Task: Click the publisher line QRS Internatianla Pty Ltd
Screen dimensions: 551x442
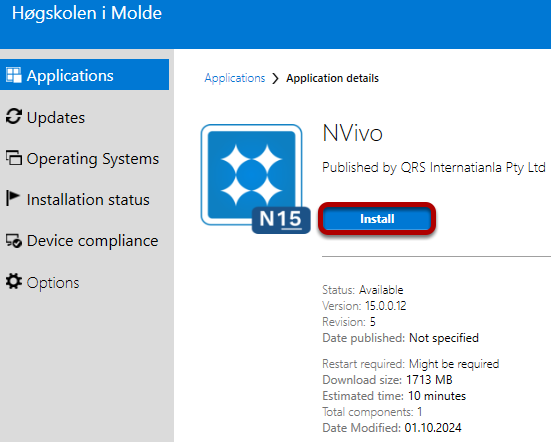Action: 434,168
